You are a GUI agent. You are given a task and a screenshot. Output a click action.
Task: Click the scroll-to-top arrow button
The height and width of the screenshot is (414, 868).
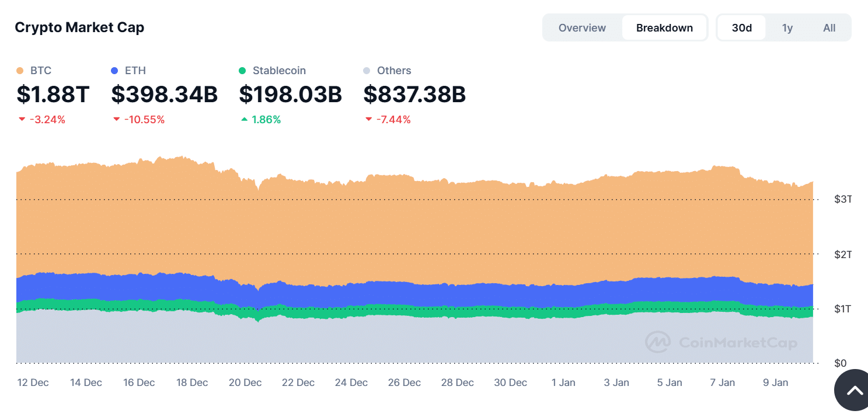[854, 391]
